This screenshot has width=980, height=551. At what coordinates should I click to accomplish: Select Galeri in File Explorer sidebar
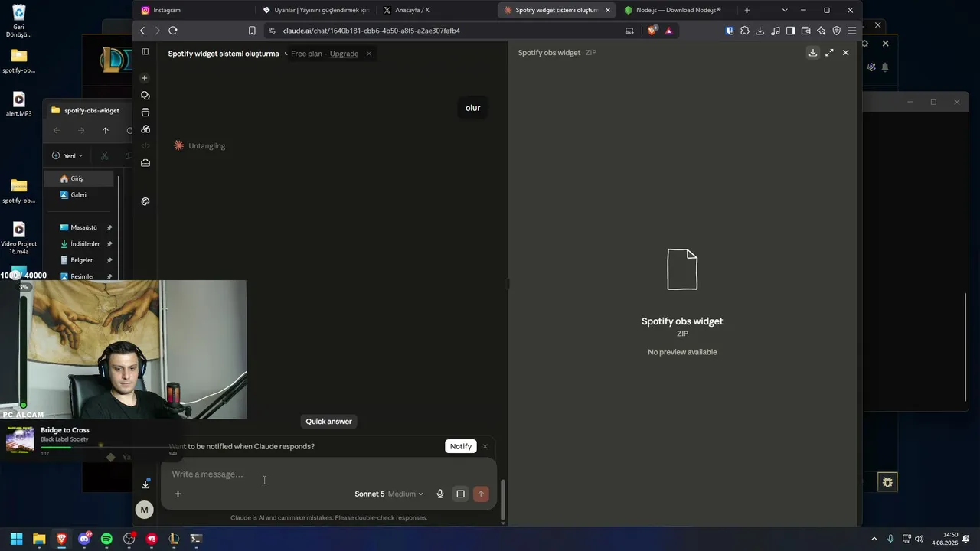(79, 194)
